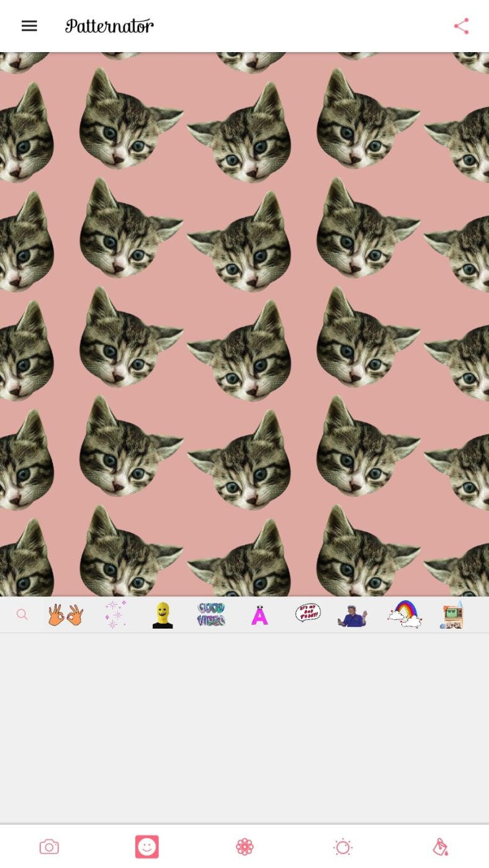Image resolution: width=489 pixels, height=868 pixels.
Task: Select the paint bucket background tool
Action: (x=440, y=847)
